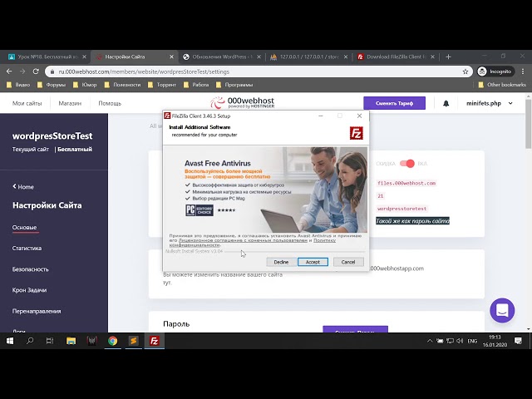The width and height of the screenshot is (532, 399).
Task: Bookmark this page with the star
Action: coord(465,71)
